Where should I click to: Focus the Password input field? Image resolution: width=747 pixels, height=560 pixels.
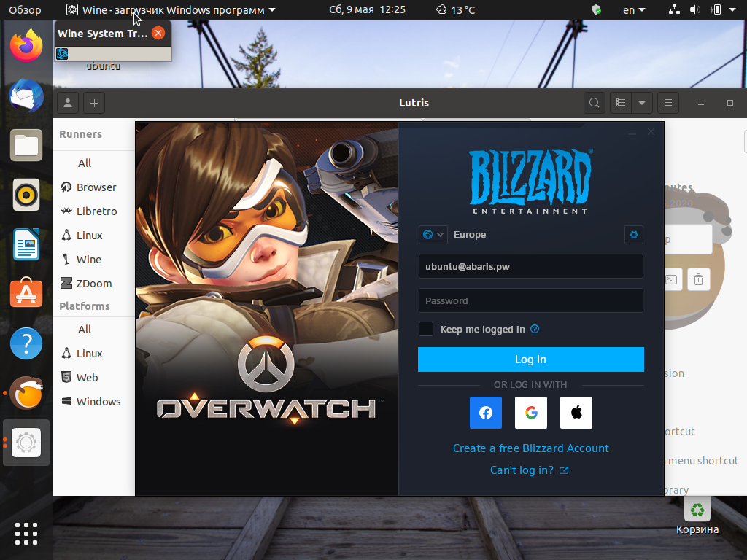click(x=531, y=300)
